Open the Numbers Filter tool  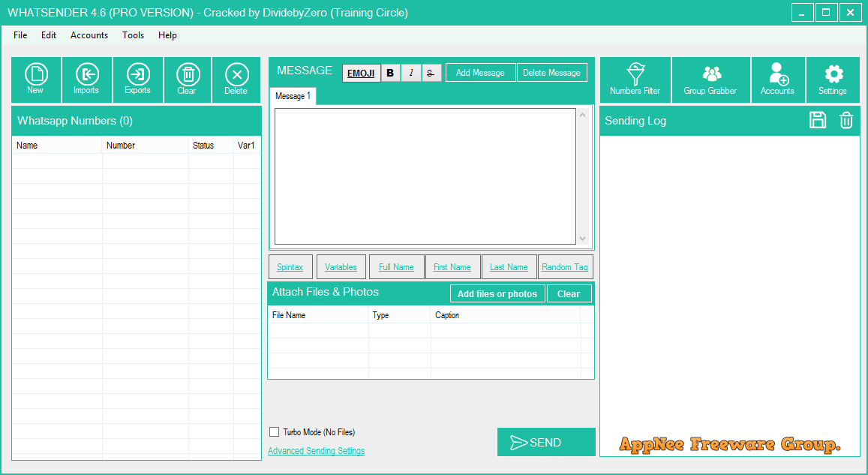635,80
